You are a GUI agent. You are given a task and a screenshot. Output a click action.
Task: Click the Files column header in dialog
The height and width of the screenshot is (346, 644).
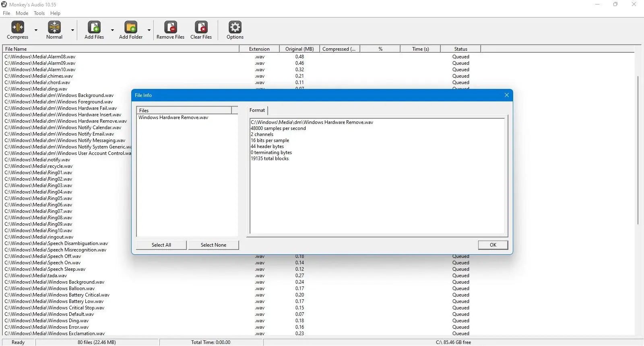[x=184, y=110]
